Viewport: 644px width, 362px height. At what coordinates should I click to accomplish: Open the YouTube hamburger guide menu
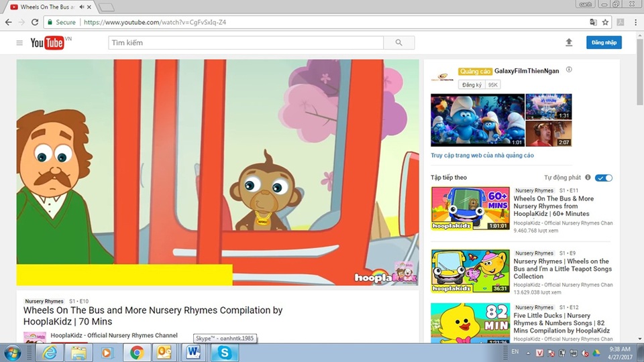19,43
